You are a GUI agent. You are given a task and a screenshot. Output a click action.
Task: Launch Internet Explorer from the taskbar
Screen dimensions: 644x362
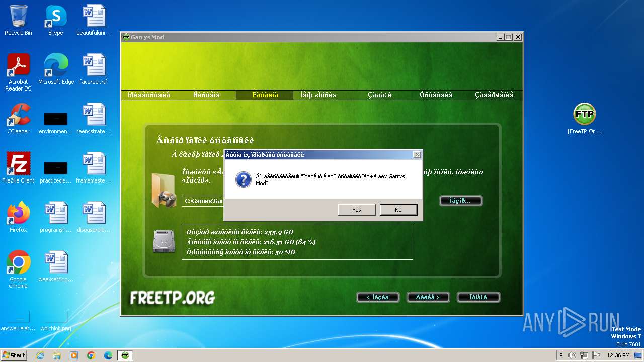40,355
